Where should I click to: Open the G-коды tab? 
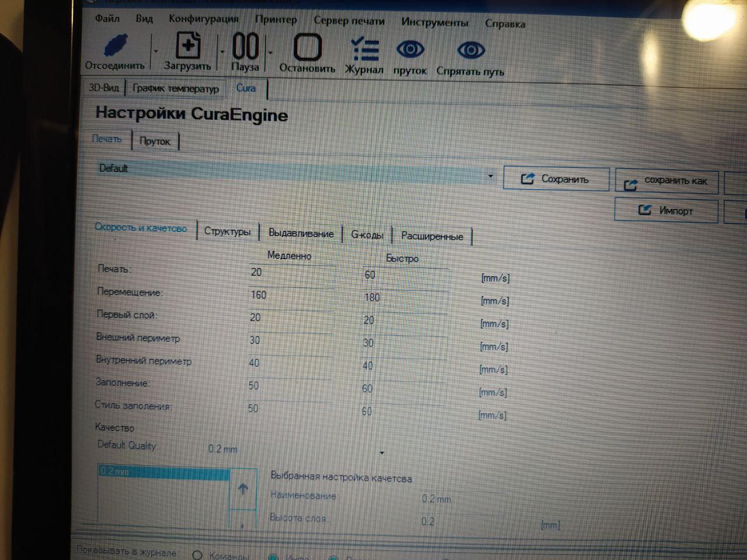click(367, 235)
